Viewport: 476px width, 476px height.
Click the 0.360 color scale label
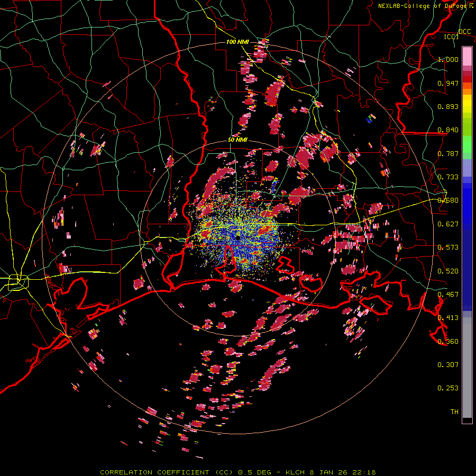[x=448, y=342]
